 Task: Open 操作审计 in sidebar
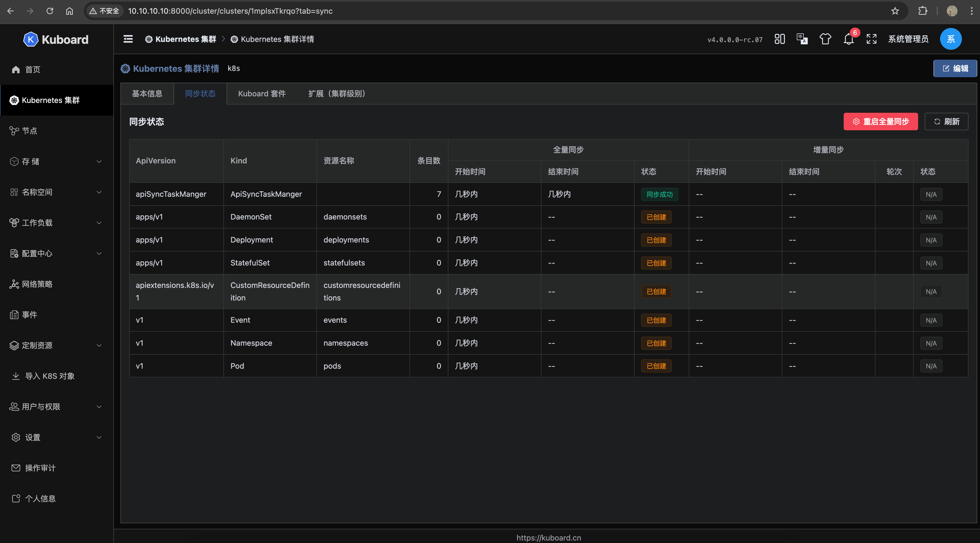[x=57, y=468]
